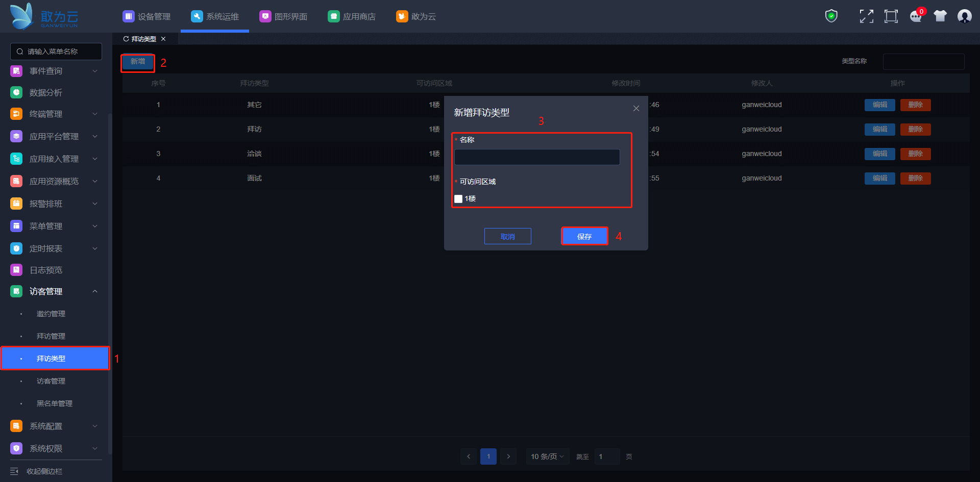980x482 pixels.
Task: Open the 访客管理 submenu item under 访客管理
Action: [51, 381]
